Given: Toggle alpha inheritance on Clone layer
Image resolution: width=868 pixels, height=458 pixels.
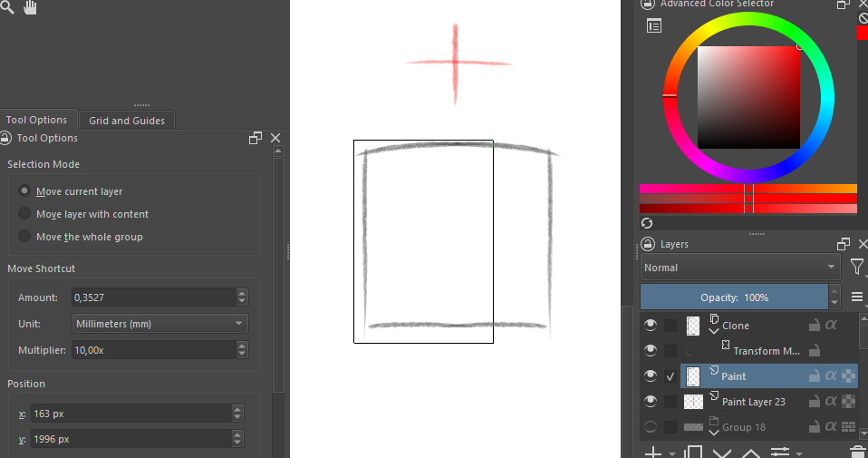Looking at the screenshot, I should 831,325.
